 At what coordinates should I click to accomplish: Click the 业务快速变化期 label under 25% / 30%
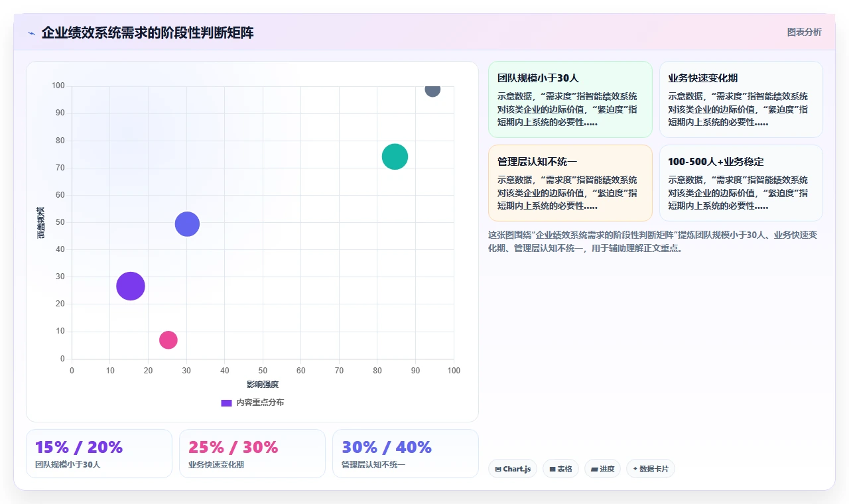(x=216, y=465)
